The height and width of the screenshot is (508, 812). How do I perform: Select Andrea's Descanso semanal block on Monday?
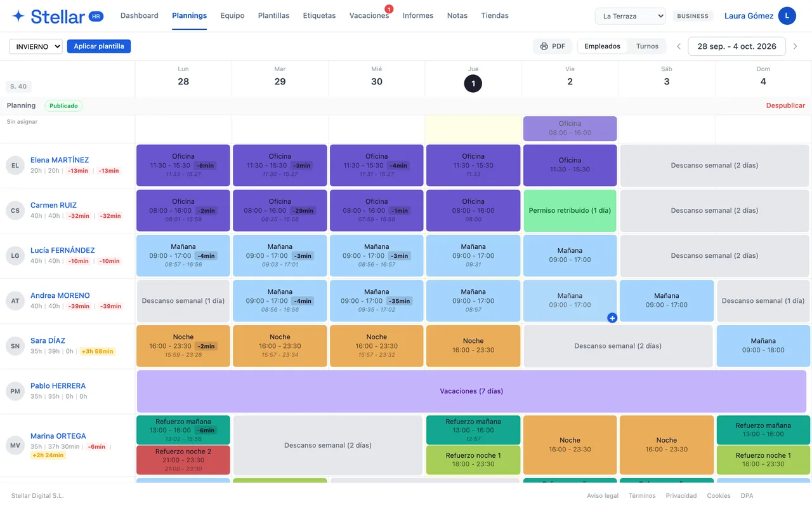click(x=183, y=300)
